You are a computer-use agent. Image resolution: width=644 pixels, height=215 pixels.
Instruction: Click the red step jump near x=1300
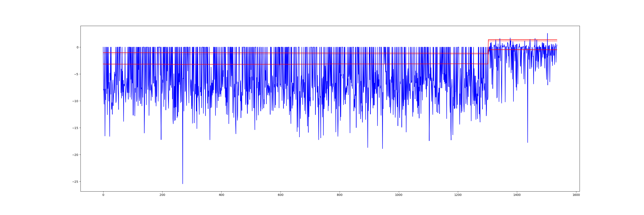(x=488, y=52)
